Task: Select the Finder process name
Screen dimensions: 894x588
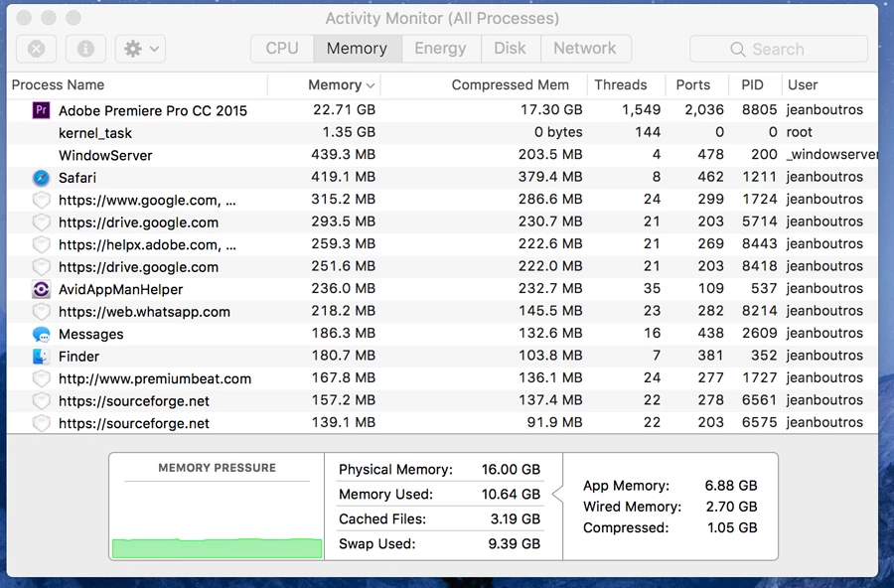Action: pos(78,357)
